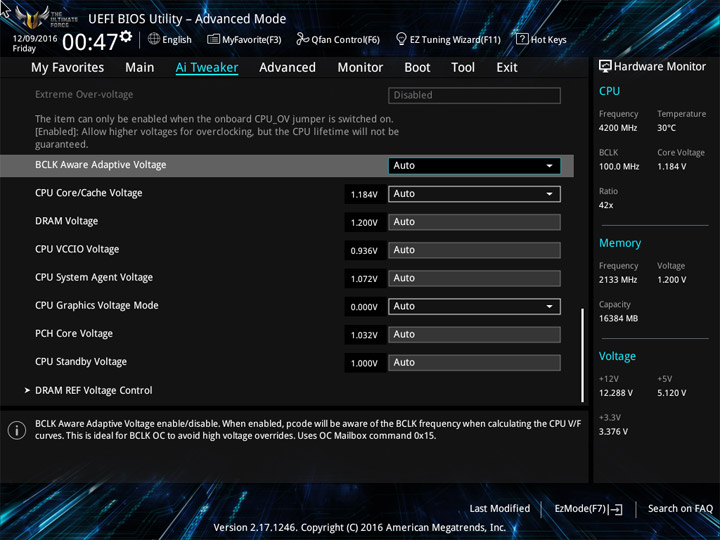Click the 1.184V CPU Core/Cache reading
This screenshot has width=720, height=540.
pyautogui.click(x=365, y=194)
